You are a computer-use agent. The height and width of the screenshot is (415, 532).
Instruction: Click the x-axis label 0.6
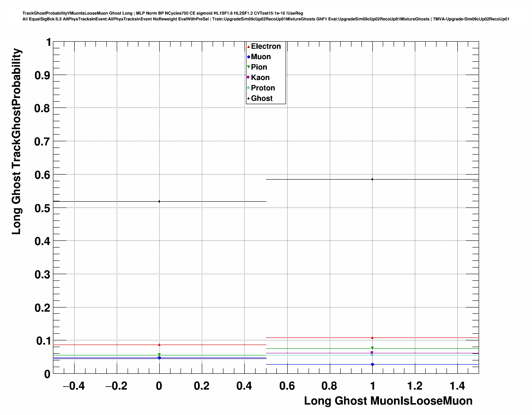click(287, 386)
